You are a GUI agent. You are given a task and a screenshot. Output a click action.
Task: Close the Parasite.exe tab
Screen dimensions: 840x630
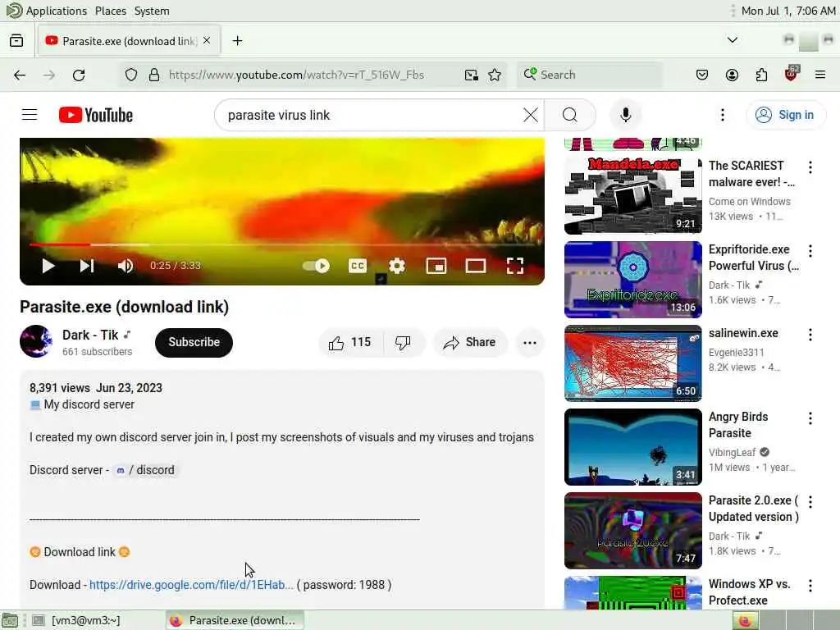point(207,41)
